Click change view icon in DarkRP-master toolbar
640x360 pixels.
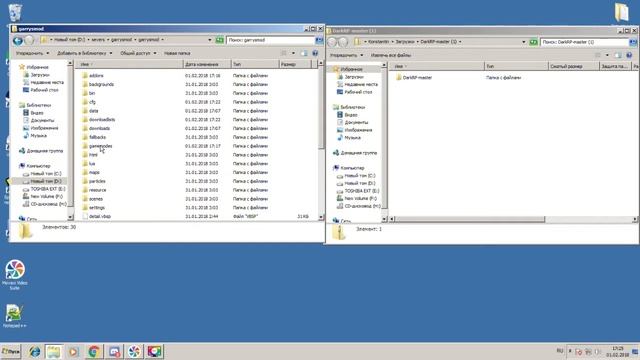coord(598,55)
